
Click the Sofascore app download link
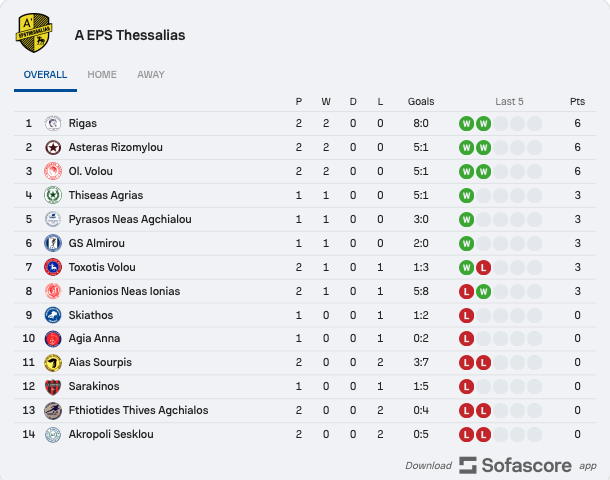(501, 465)
